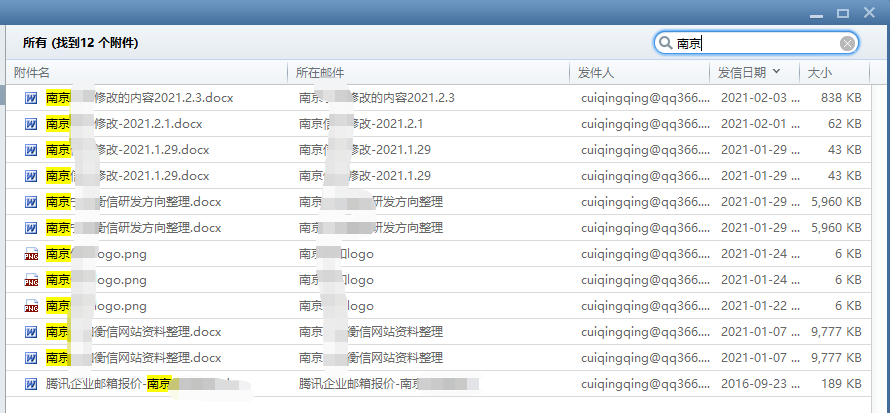Click the Word icon for the 2021.2.3.docx attachment
This screenshot has width=890, height=413.
32,98
